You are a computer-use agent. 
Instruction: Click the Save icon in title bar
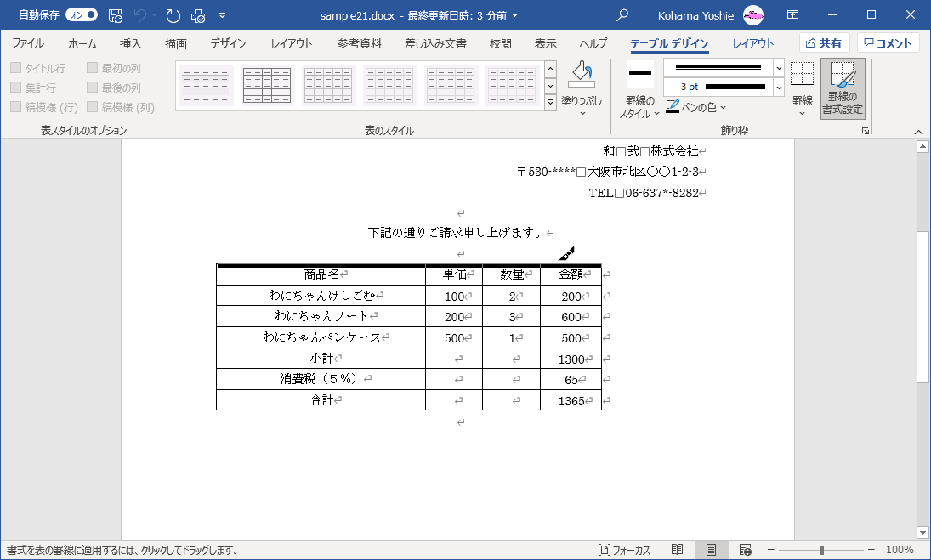[116, 15]
